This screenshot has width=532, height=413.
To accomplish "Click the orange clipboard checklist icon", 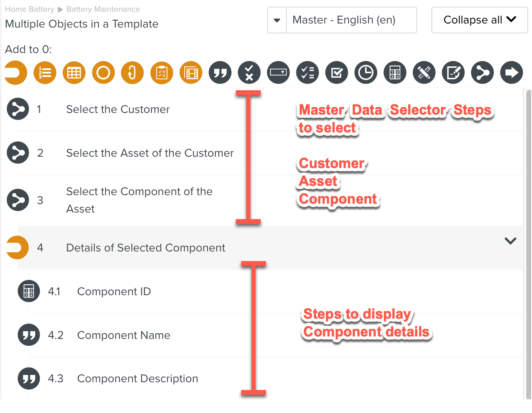I will click(162, 73).
